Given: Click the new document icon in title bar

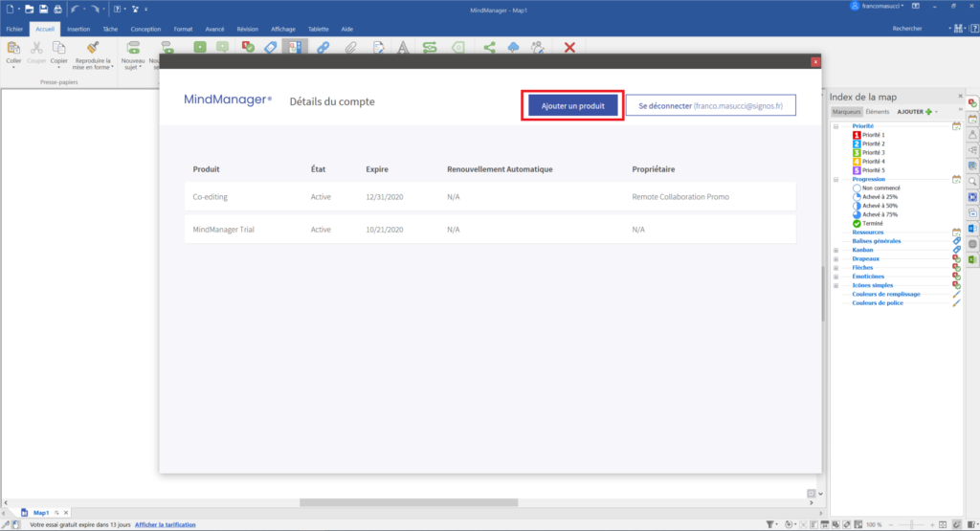Looking at the screenshot, I should [10, 9].
